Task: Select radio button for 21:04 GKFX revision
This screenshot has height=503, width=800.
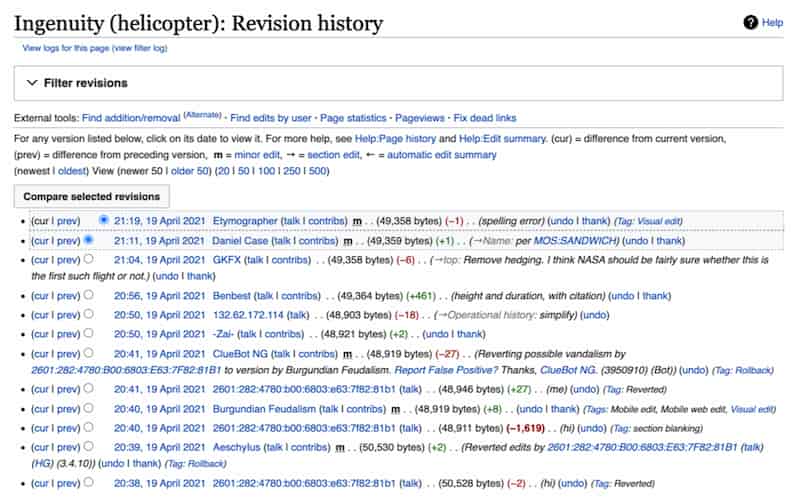Action: tap(89, 259)
